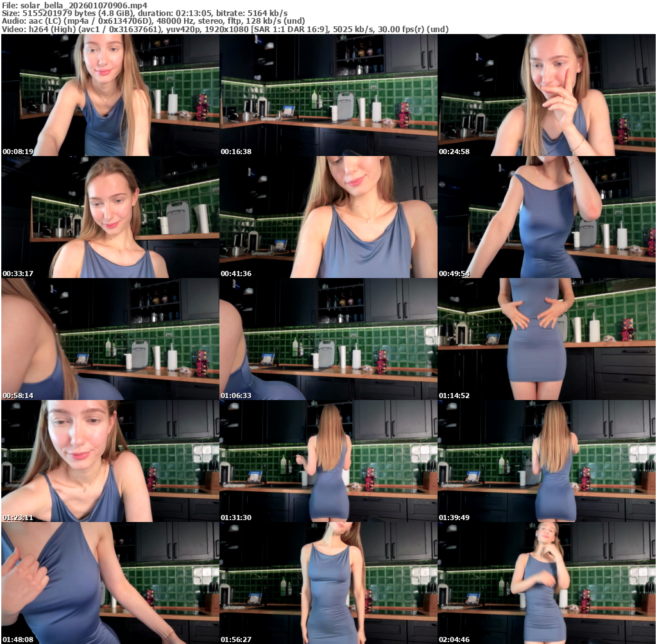Select the frame labeled 00:33:17
657x644 pixels.
click(x=110, y=217)
